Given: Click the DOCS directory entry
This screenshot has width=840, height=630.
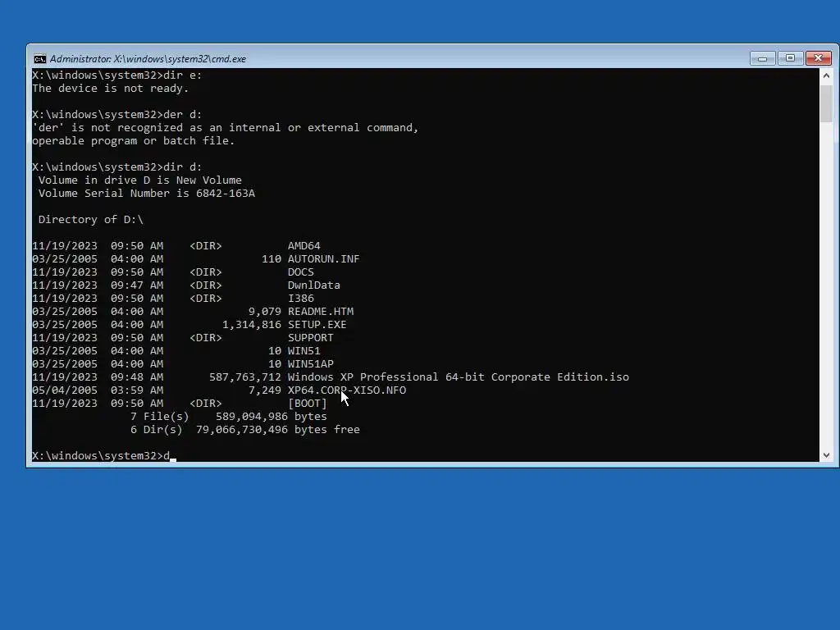Looking at the screenshot, I should 300,272.
